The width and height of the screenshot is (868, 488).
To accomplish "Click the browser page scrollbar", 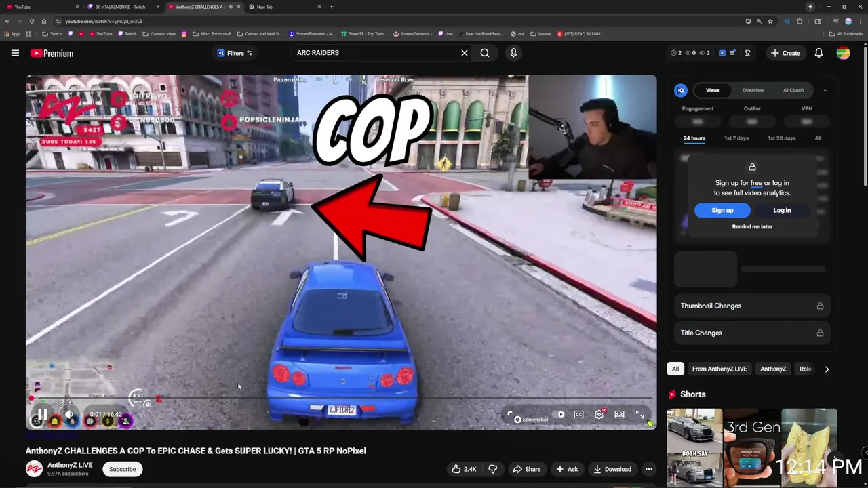I will [865, 115].
